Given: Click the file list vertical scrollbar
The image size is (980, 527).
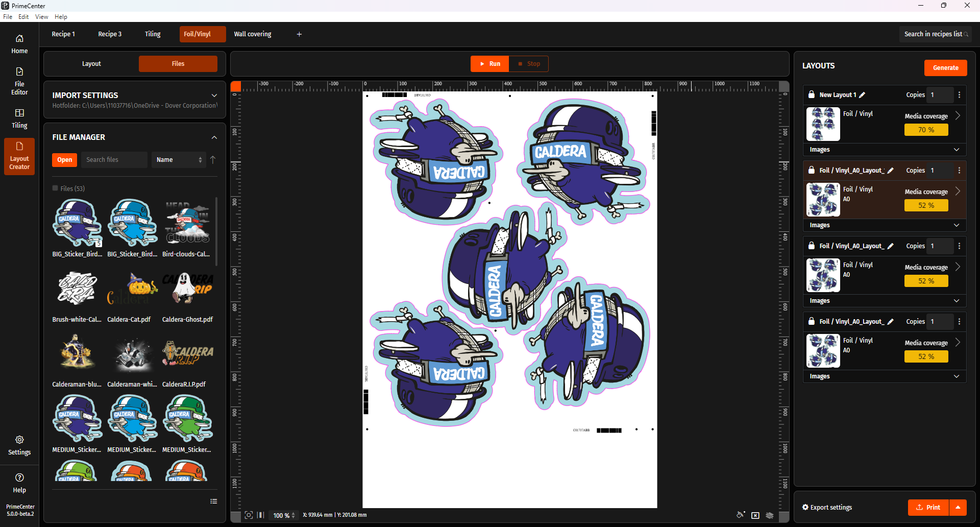Looking at the screenshot, I should (x=217, y=231).
